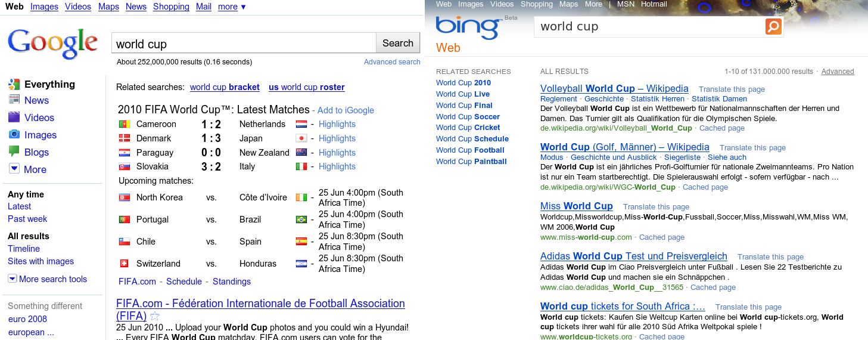This screenshot has width=868, height=340.
Task: Open Highlights for Cameroon vs Netherlands
Action: point(337,124)
